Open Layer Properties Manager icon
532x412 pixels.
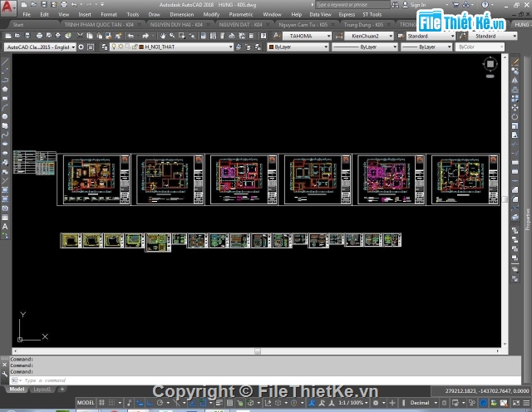tap(105, 47)
